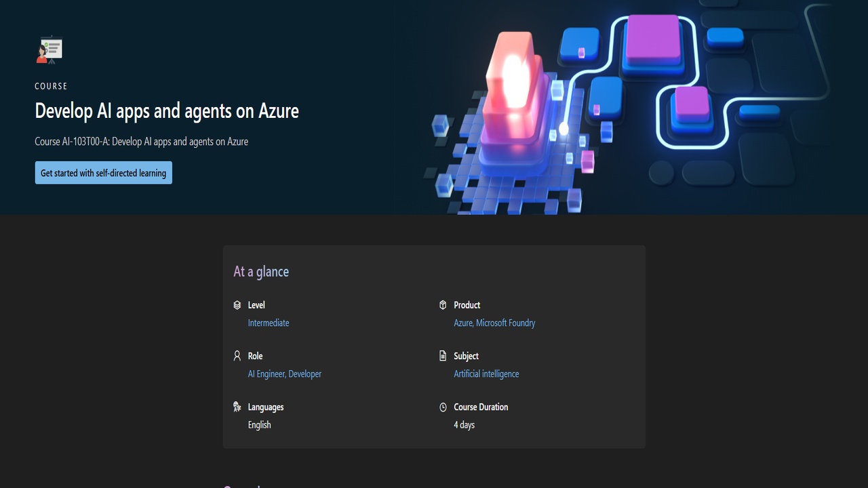
Task: Click the Subject label
Action: coord(467,356)
